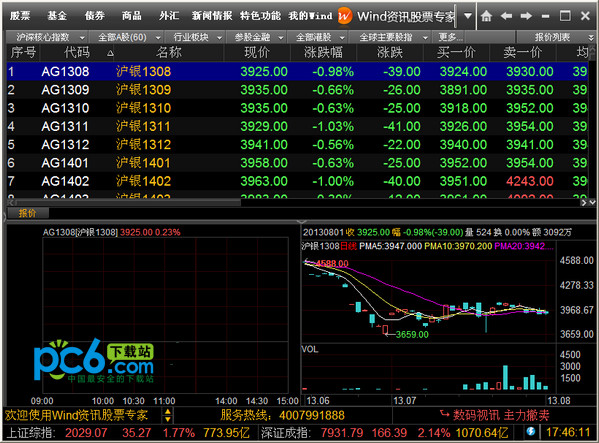Click the 上证综指 index value 2029.07

click(86, 433)
